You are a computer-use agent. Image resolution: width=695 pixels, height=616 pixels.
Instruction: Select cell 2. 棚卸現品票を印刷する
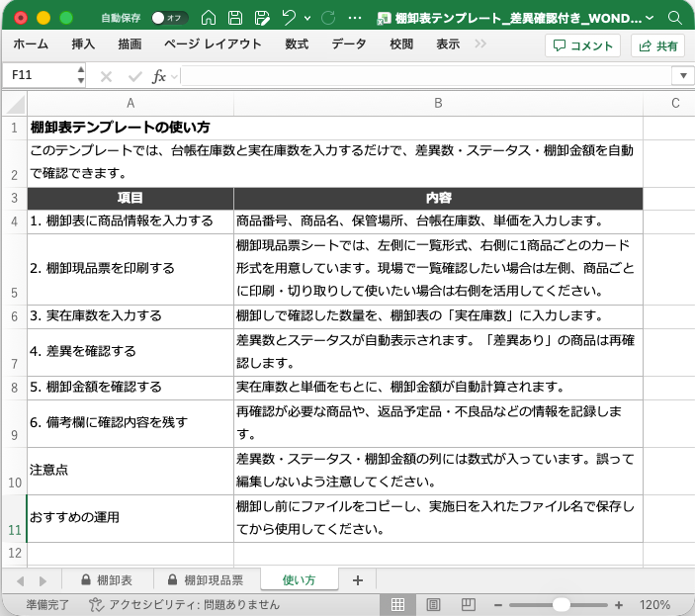pyautogui.click(x=130, y=269)
